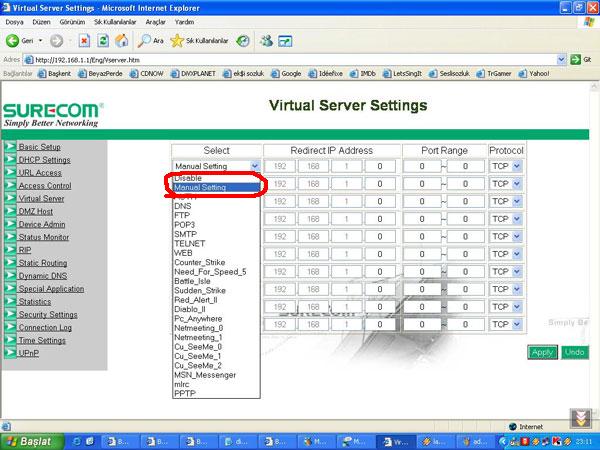The image size is (600, 450).
Task: Go to the Home page icon
Action: [122, 41]
